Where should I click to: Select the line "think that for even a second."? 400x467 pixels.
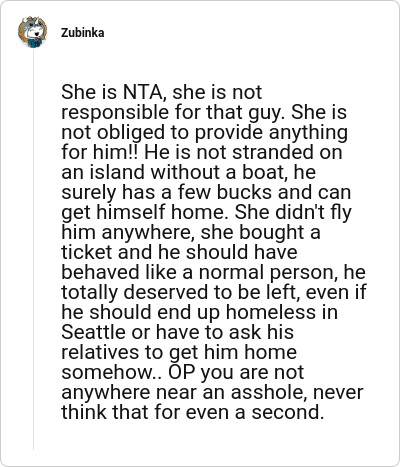[x=193, y=412]
